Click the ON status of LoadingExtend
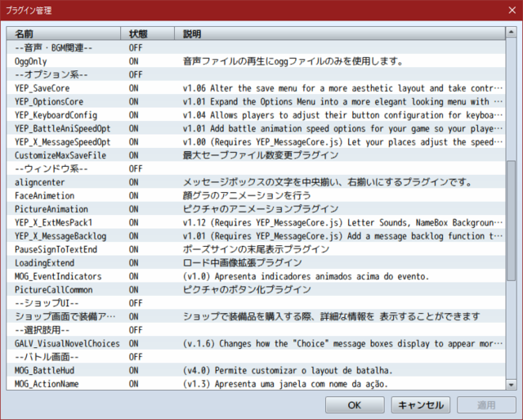Viewport: 523px width, 420px height. (x=134, y=263)
